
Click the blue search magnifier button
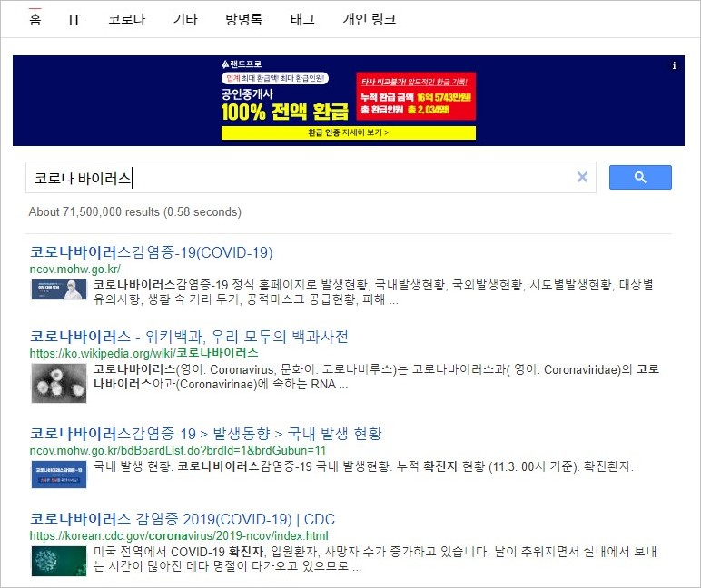coord(640,177)
